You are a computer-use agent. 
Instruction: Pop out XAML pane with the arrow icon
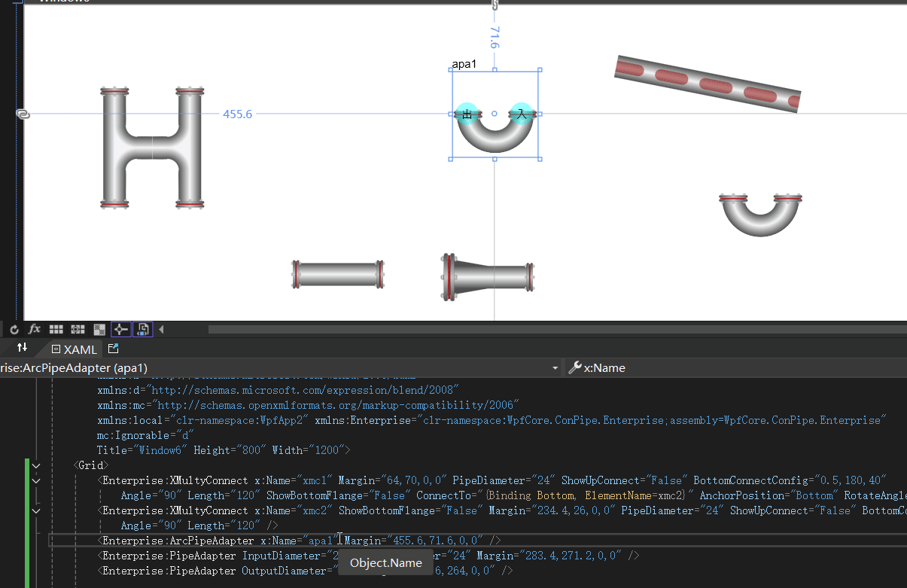(114, 349)
